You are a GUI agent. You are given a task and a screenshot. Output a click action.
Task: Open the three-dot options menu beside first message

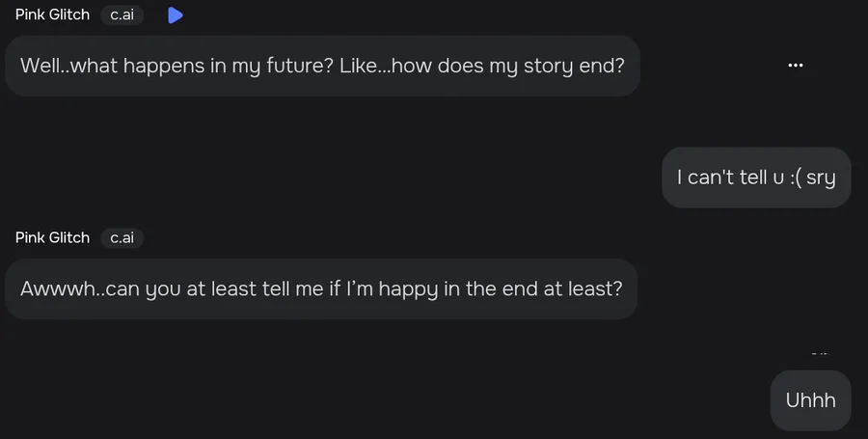pyautogui.click(x=796, y=66)
